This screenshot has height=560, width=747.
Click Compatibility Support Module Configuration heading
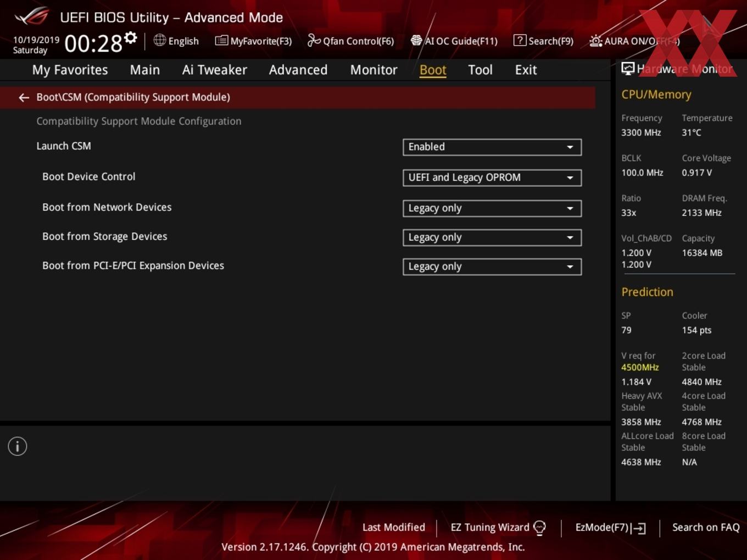click(x=139, y=121)
